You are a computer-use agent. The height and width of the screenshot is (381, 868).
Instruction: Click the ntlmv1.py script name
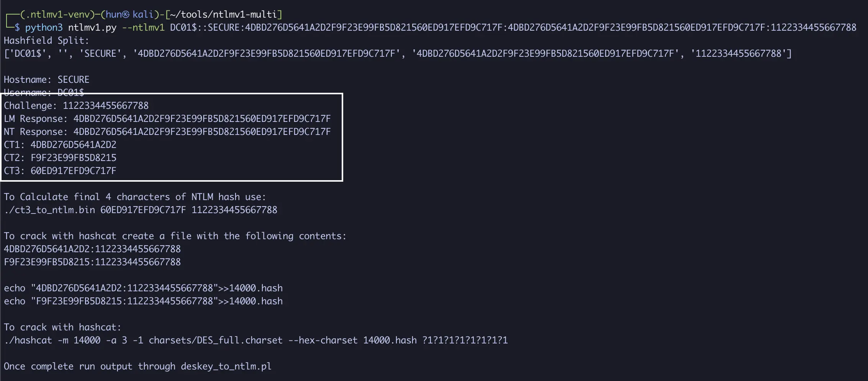[x=92, y=28]
